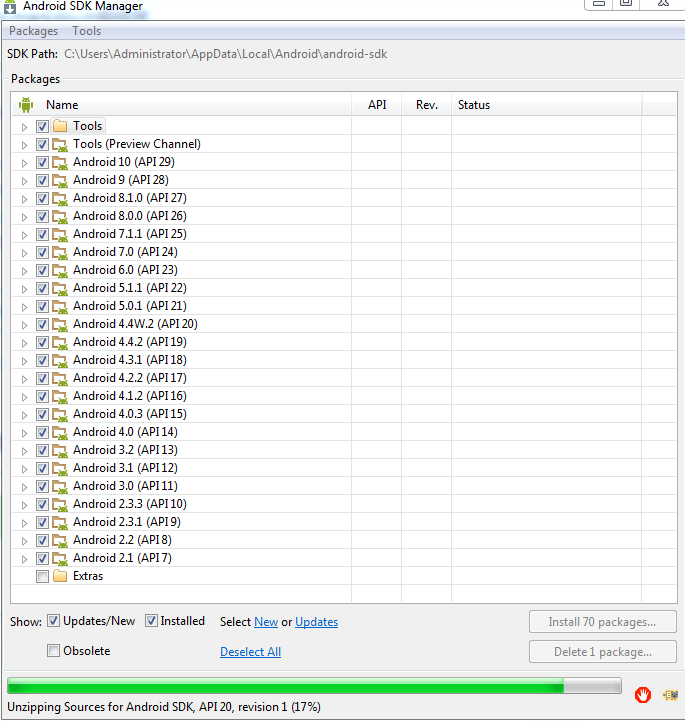The width and height of the screenshot is (685, 721).
Task: Uncheck the Tools package checkbox
Action: point(42,126)
